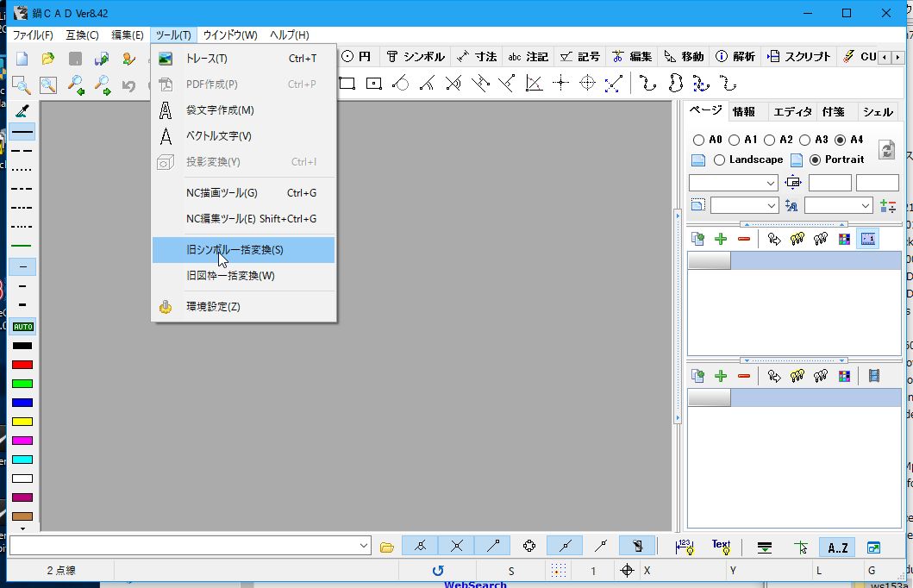Click the Text lightbulb icon
913x588 pixels.
pos(721,546)
